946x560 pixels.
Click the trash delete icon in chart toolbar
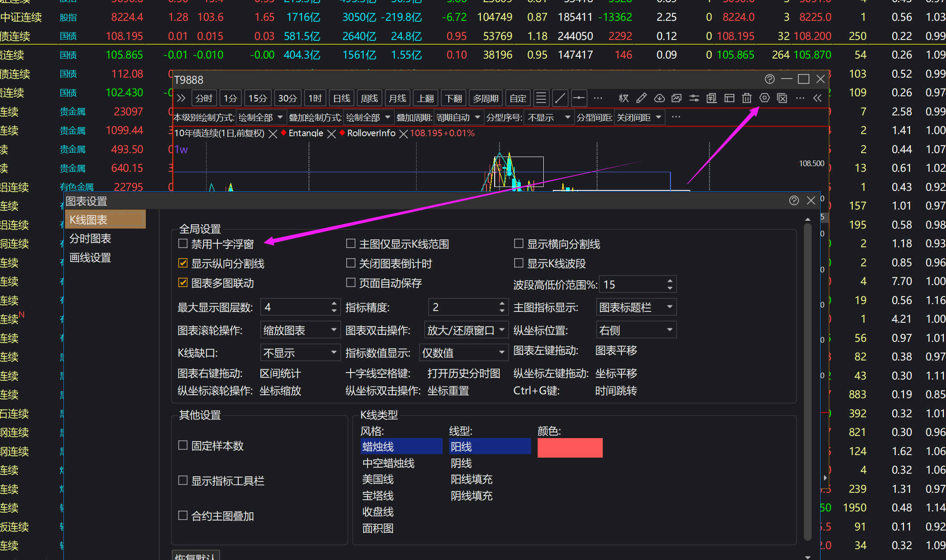[x=746, y=98]
